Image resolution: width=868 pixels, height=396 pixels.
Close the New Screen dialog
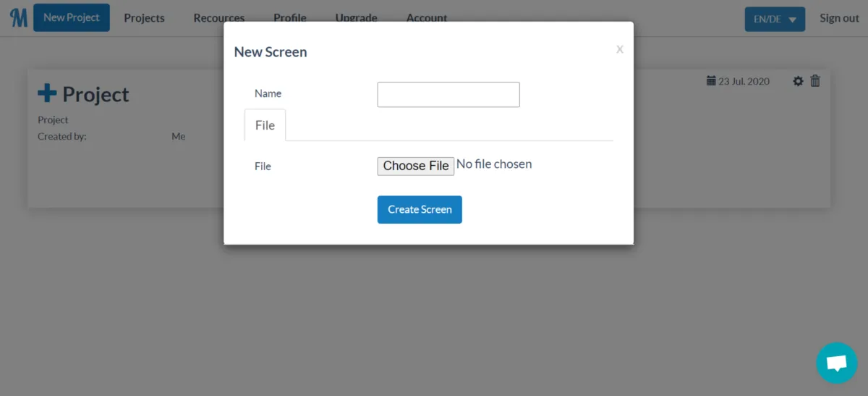(619, 49)
